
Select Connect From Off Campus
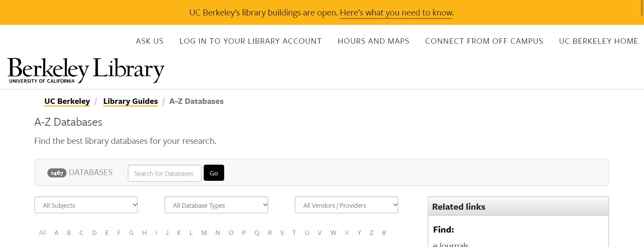point(484,41)
